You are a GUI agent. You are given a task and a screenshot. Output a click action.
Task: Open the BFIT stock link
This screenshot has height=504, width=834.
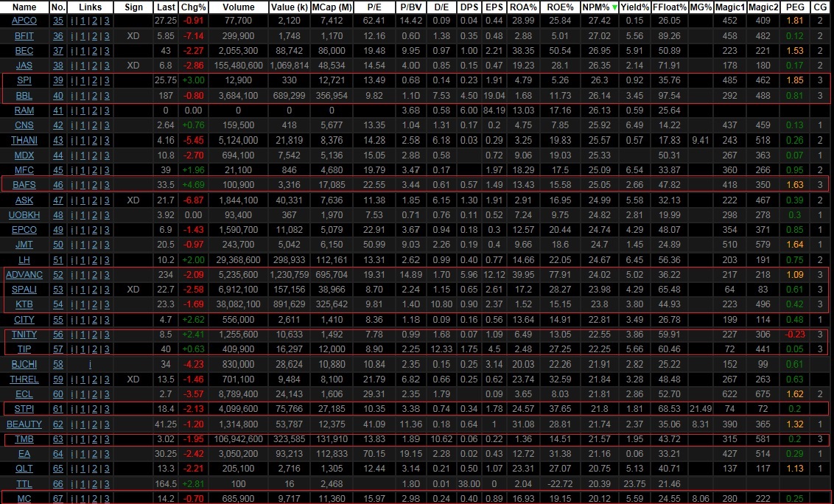(24, 35)
